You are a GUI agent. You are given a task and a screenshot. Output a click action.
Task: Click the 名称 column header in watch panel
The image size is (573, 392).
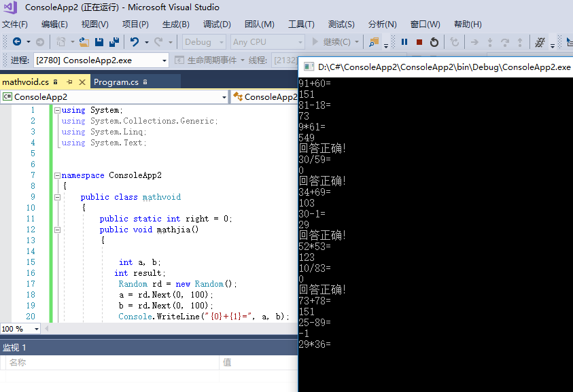point(112,362)
